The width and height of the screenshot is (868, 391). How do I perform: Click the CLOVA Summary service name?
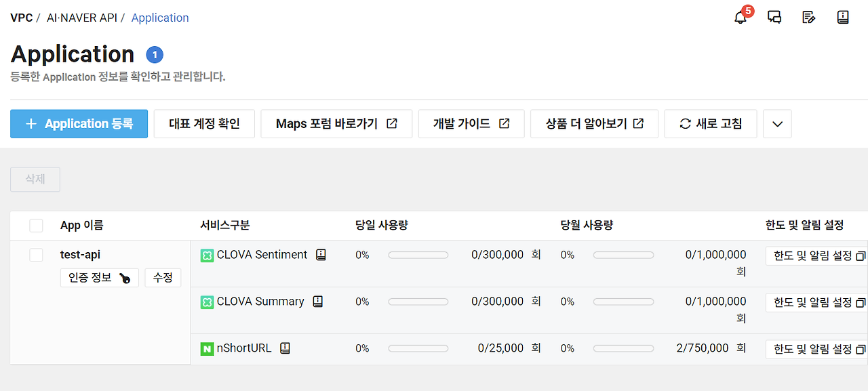point(260,302)
